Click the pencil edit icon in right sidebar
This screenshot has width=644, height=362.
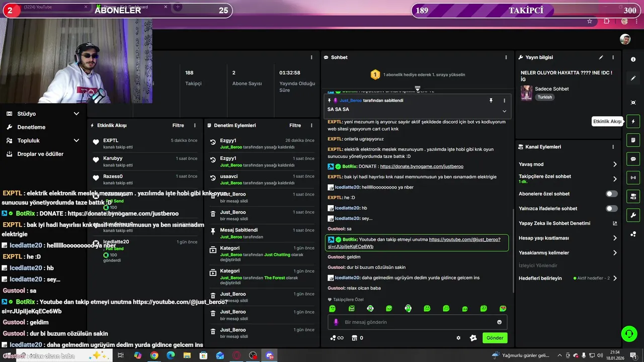(633, 78)
